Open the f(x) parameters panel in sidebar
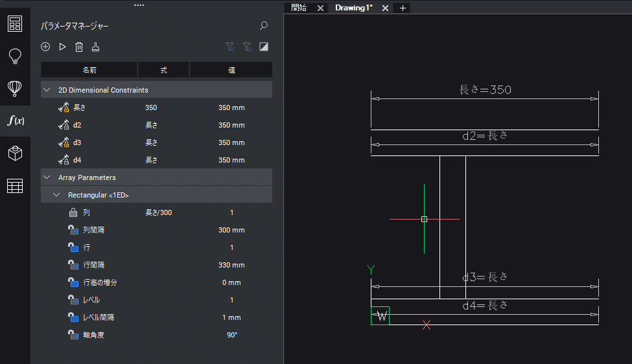This screenshot has width=632, height=364. (x=15, y=120)
